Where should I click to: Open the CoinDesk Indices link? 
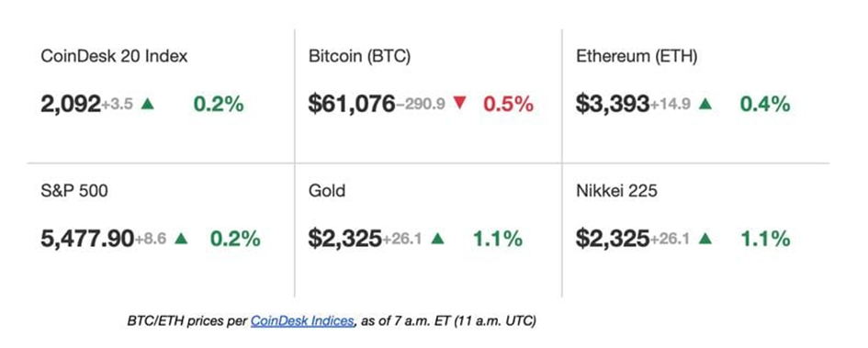click(x=302, y=320)
